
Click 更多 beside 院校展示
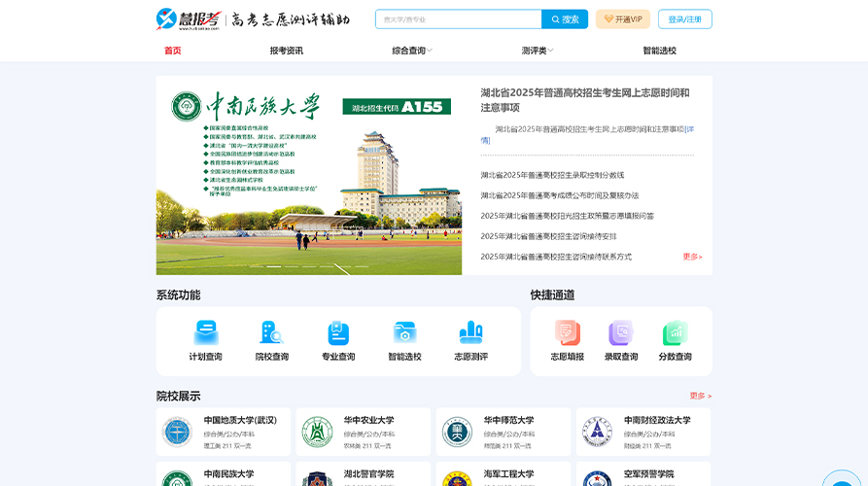click(x=700, y=396)
